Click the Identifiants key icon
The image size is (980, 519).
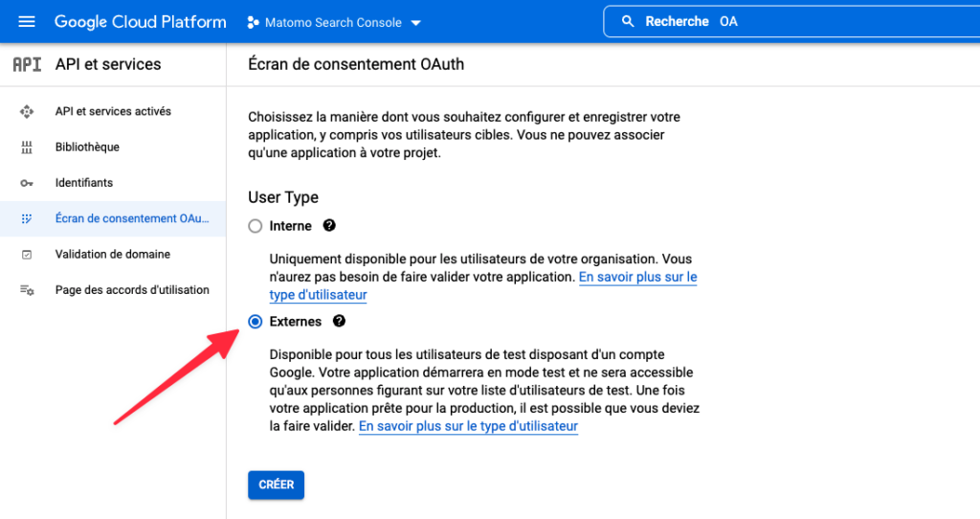pos(27,183)
